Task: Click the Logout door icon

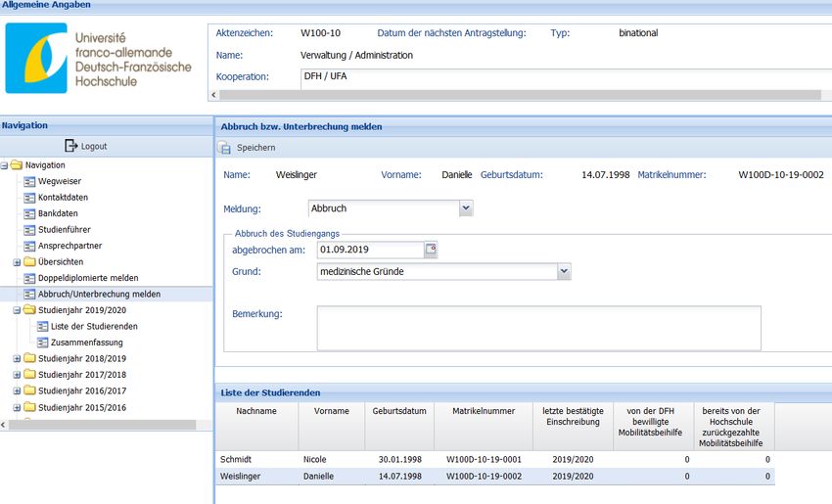Action: (x=70, y=146)
